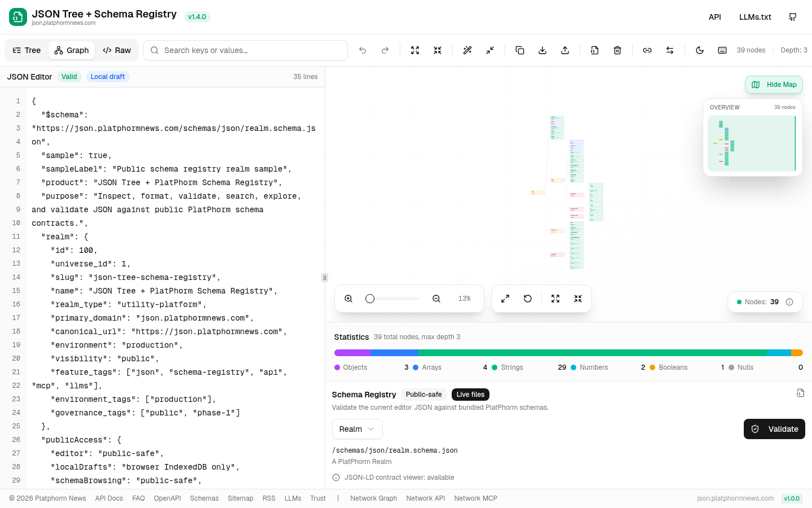Open the LLMs footer link
Viewport: 812px width, 508px height.
(293, 498)
